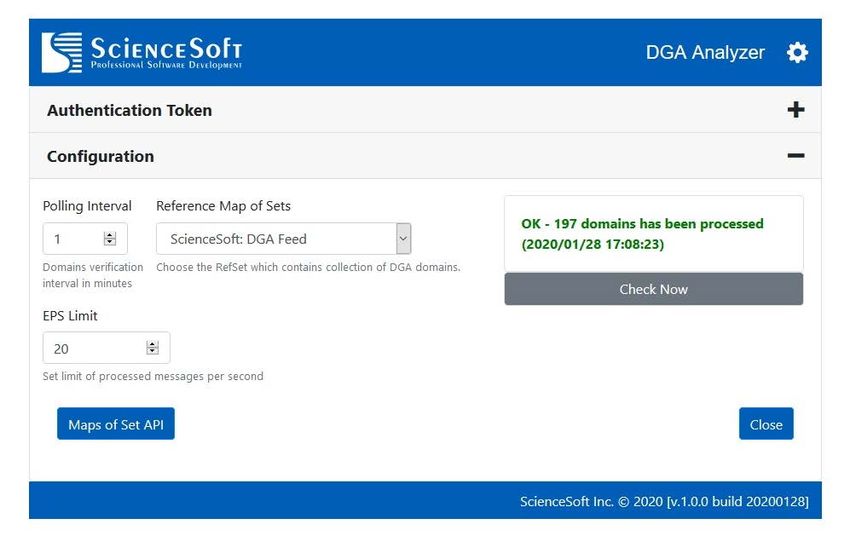This screenshot has width=850, height=536.
Task: Click the DGA Analyzer title
Action: [x=705, y=53]
